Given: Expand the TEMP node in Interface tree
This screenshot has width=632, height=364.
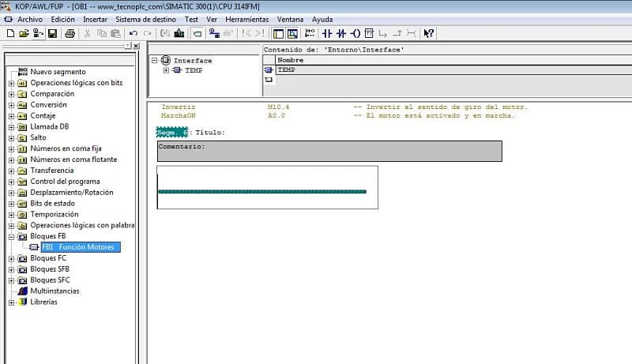Looking at the screenshot, I should 166,70.
